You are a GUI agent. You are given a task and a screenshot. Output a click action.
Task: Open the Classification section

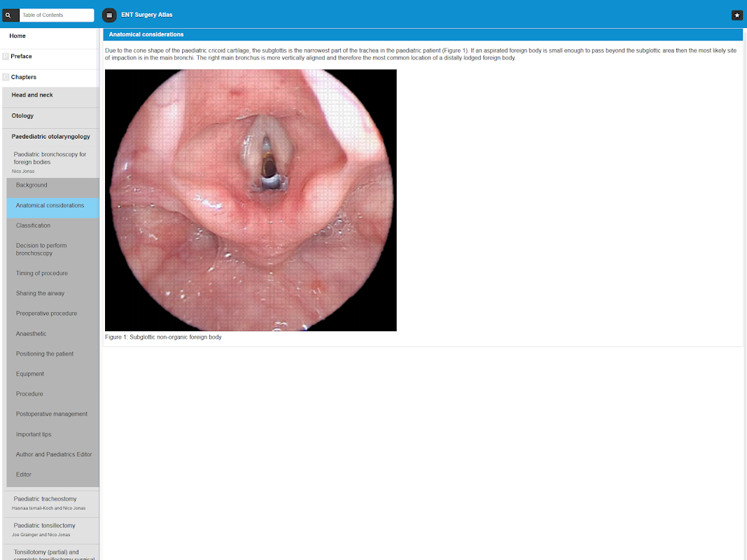click(x=53, y=225)
